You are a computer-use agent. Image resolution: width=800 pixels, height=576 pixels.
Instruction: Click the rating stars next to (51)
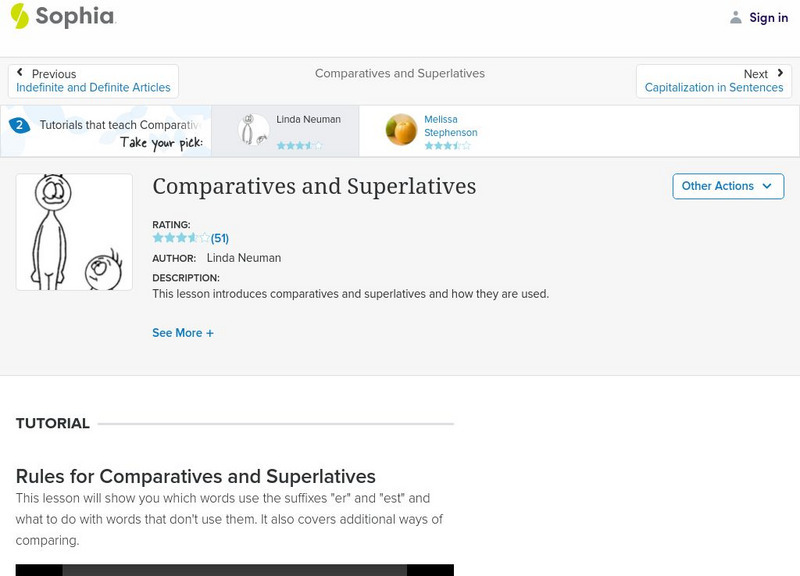point(180,238)
